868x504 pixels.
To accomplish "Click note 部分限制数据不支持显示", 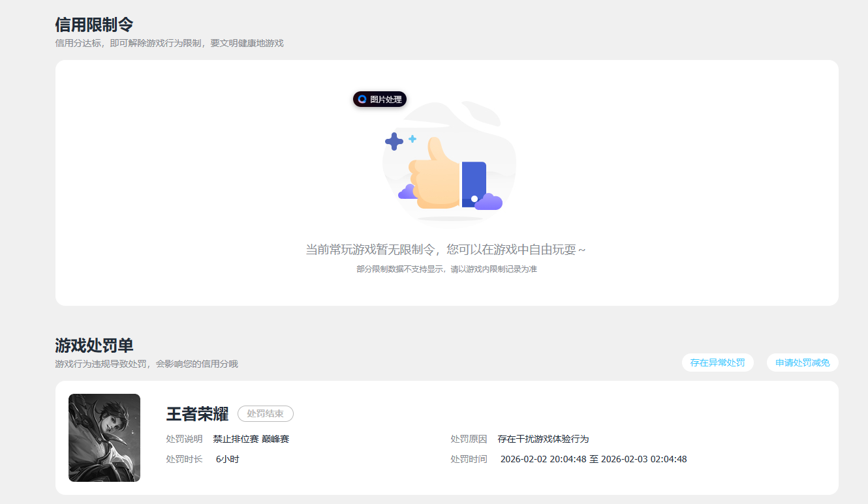I will 446,269.
